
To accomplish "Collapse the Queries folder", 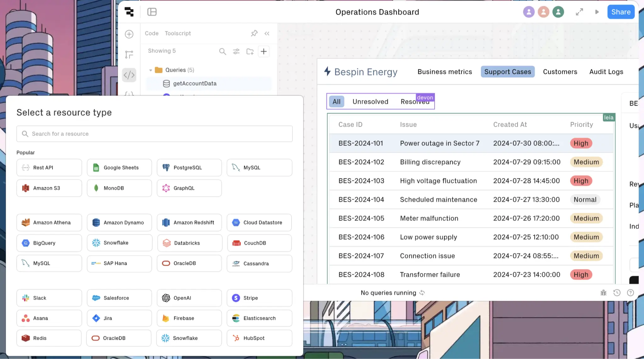I will pyautogui.click(x=151, y=70).
